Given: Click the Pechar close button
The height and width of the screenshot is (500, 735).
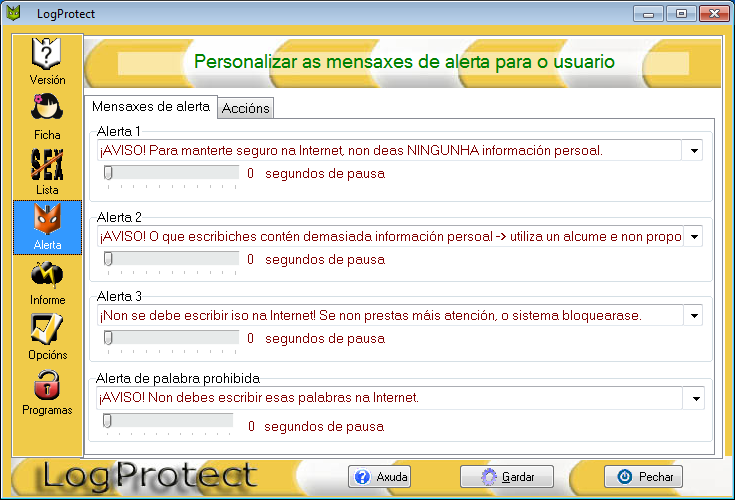Looking at the screenshot, I should [643, 477].
